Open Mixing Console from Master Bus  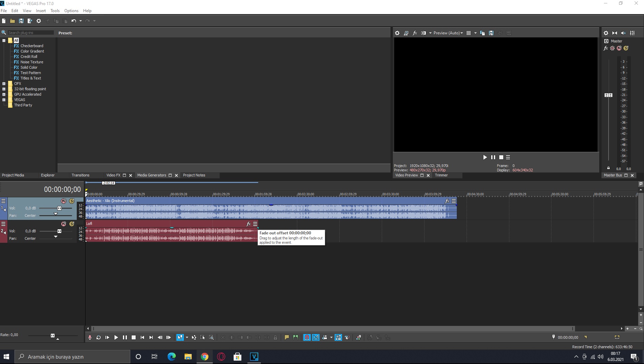coord(632,33)
